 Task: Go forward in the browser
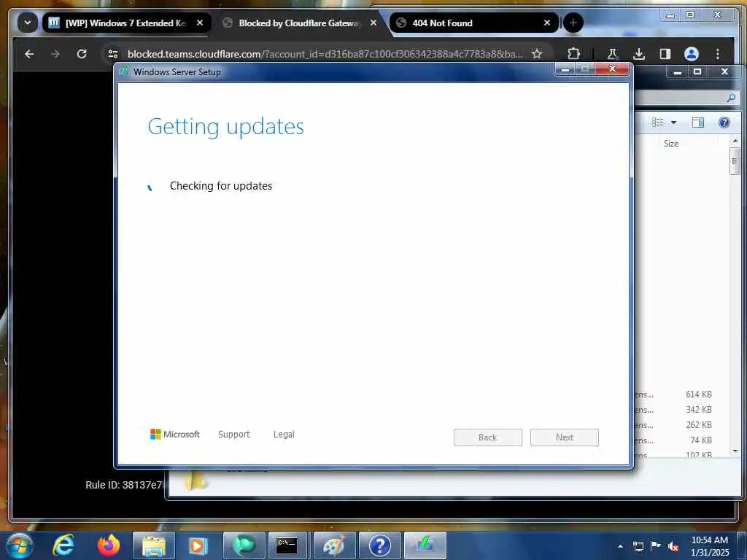click(x=55, y=54)
